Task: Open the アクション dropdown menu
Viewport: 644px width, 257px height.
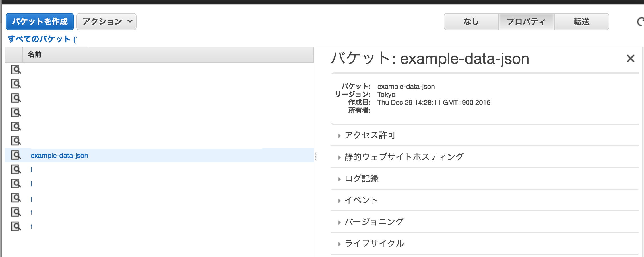Action: click(x=106, y=21)
